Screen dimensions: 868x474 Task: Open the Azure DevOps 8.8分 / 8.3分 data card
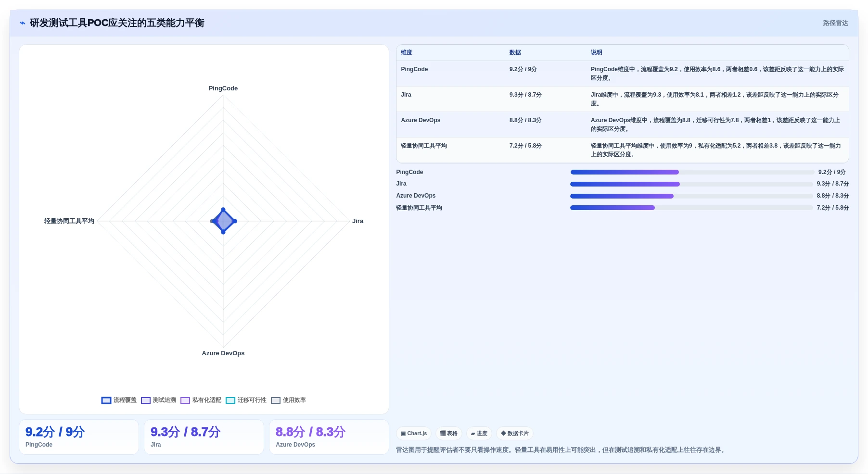tap(329, 437)
